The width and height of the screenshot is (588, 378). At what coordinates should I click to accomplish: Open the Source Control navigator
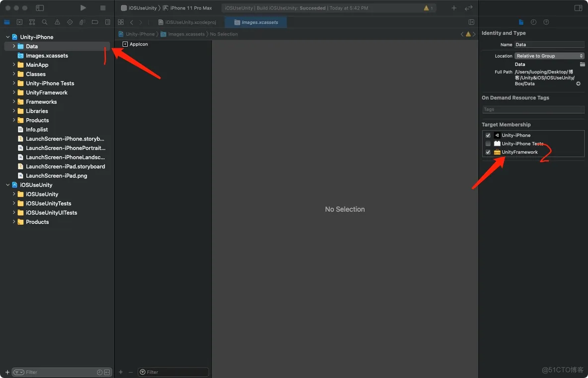tap(19, 22)
